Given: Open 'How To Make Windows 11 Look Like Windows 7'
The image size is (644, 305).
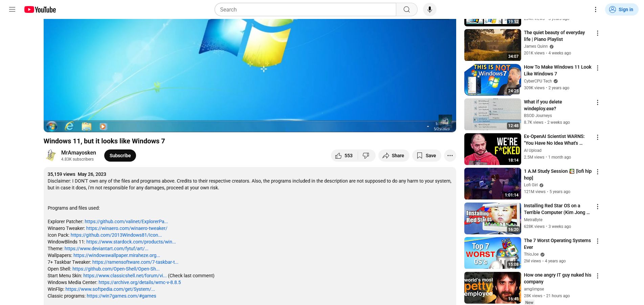Looking at the screenshot, I should click(x=557, y=70).
